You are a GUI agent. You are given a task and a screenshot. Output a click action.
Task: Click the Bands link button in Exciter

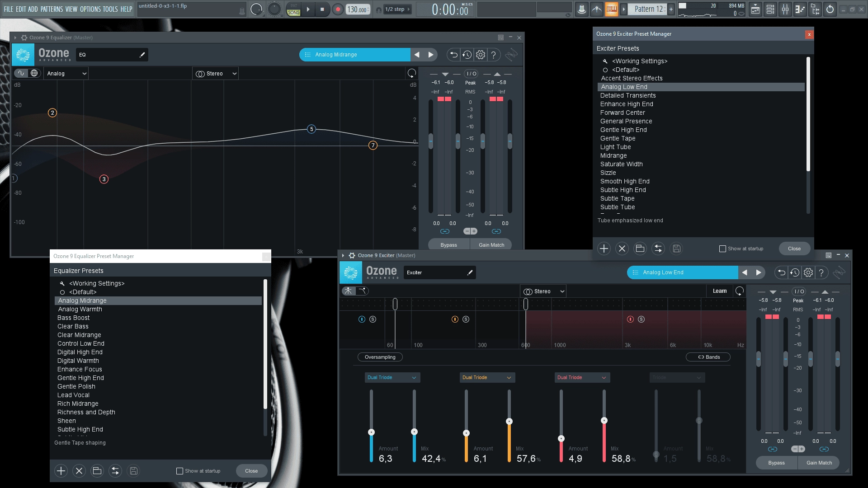708,357
